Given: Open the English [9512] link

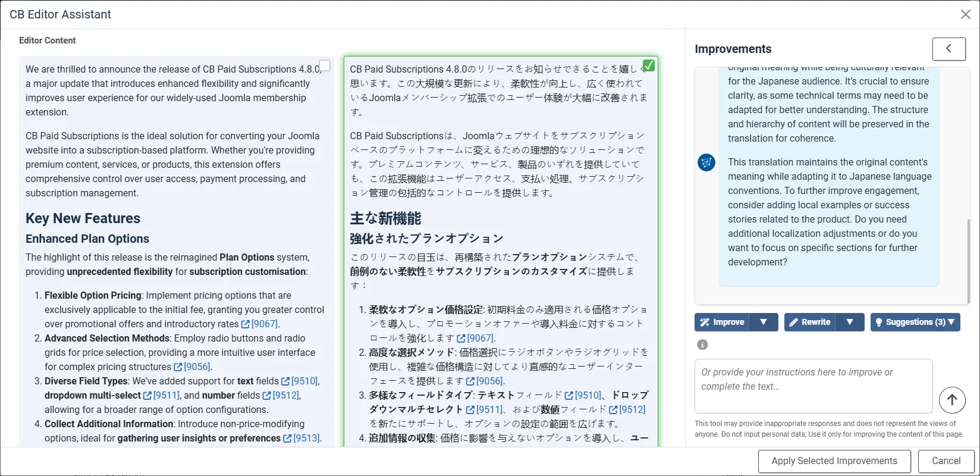Looking at the screenshot, I should pyautogui.click(x=281, y=395).
